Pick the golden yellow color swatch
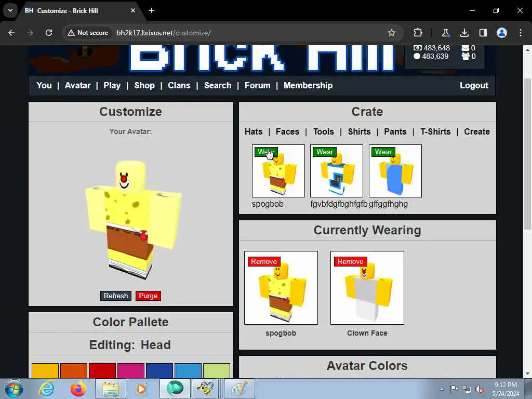Viewport: 532px width, 399px height. coord(45,370)
